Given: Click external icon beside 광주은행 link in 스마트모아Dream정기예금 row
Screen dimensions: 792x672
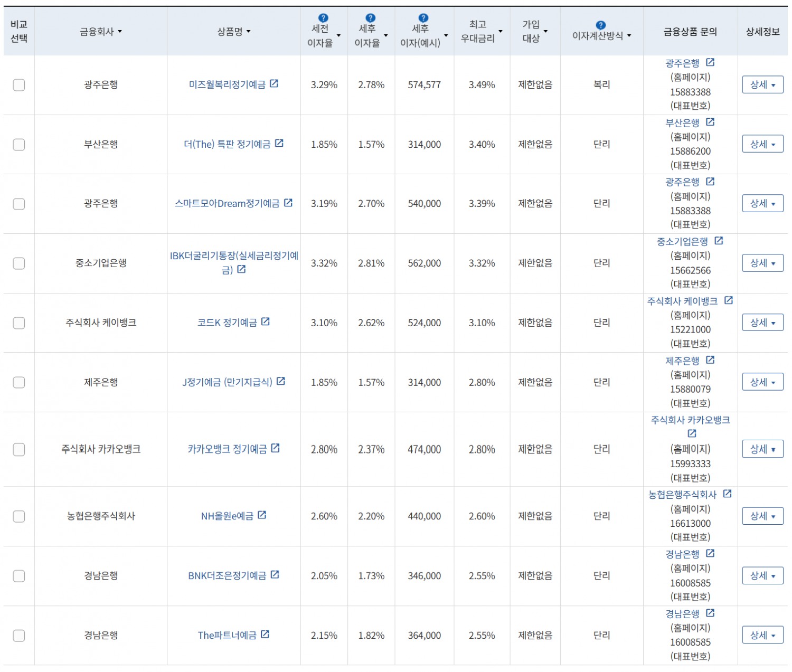Looking at the screenshot, I should click(710, 182).
